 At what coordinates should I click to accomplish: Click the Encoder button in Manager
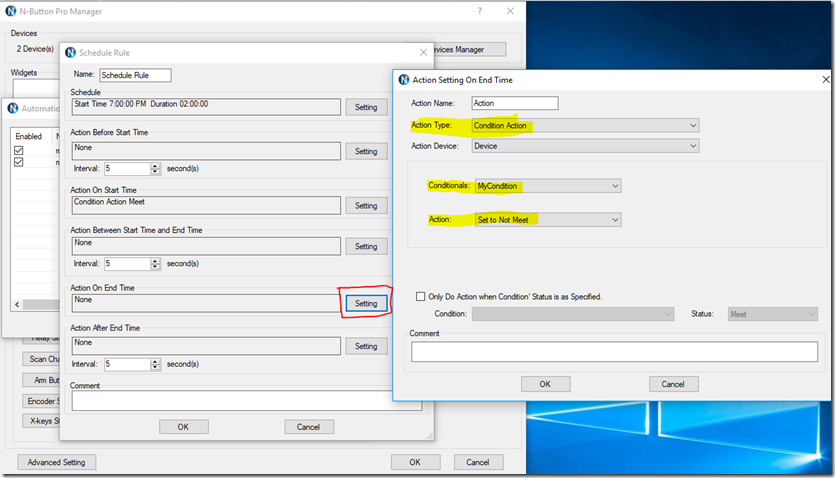click(42, 401)
